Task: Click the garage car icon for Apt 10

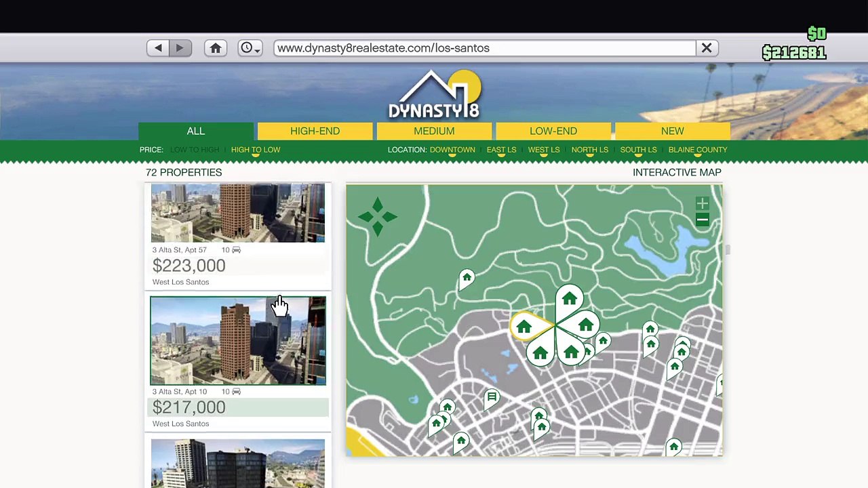Action: pyautogui.click(x=236, y=392)
